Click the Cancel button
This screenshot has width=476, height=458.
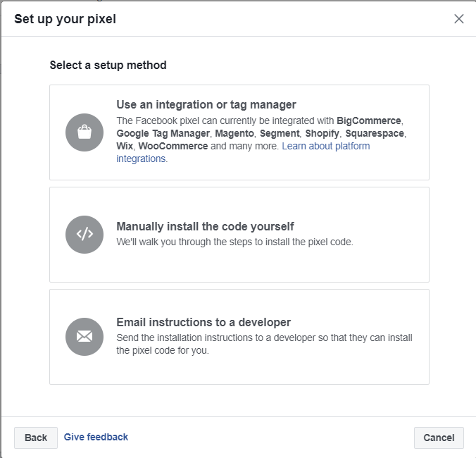click(439, 438)
